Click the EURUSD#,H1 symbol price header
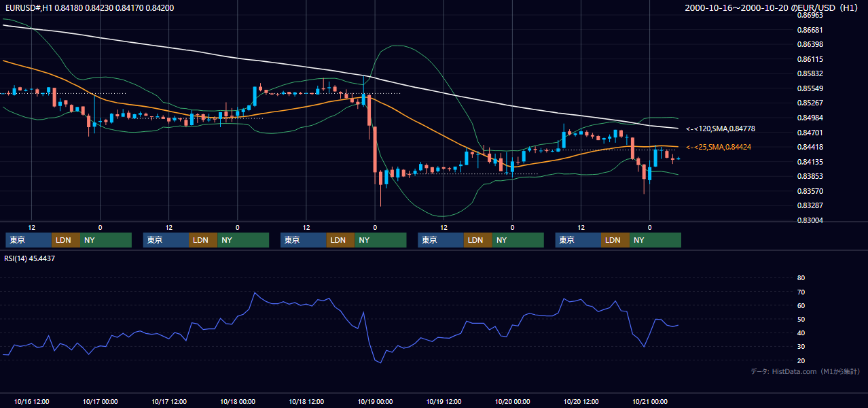Screen dimensions: 868x408 [x=88, y=8]
